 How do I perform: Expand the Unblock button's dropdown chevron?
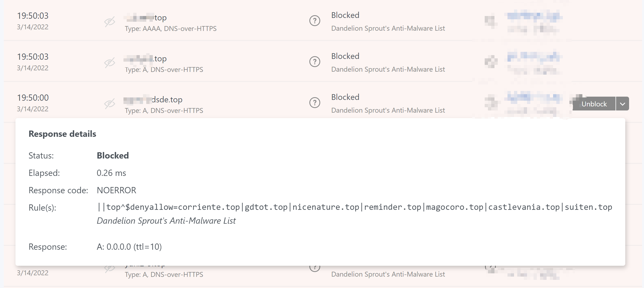(x=623, y=103)
